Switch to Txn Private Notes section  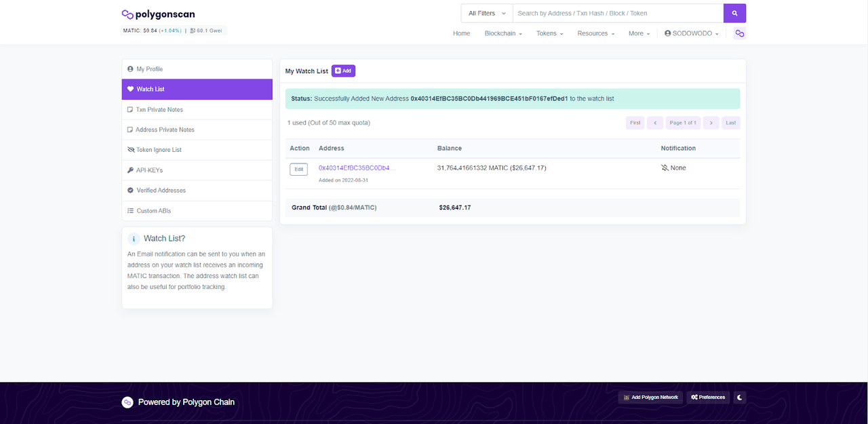(159, 109)
